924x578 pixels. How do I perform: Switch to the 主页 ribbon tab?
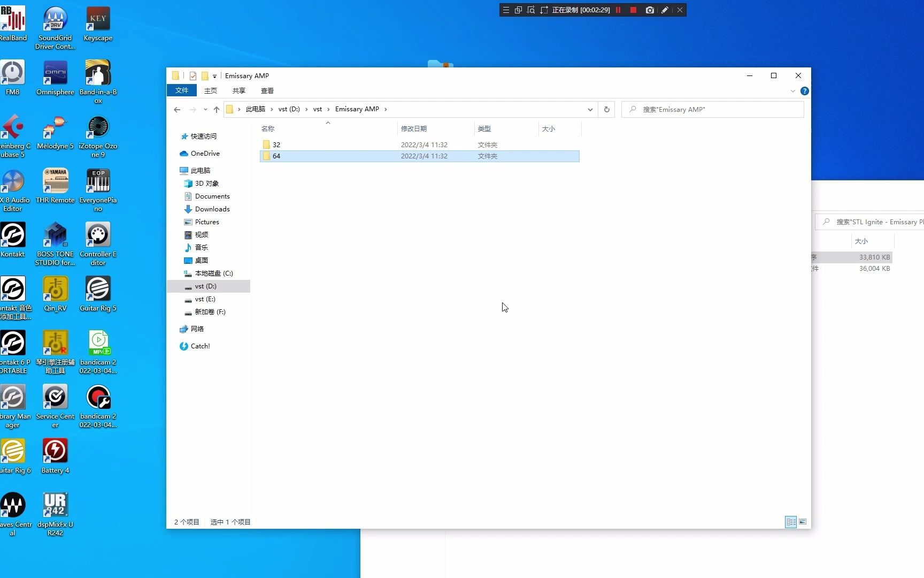211,91
